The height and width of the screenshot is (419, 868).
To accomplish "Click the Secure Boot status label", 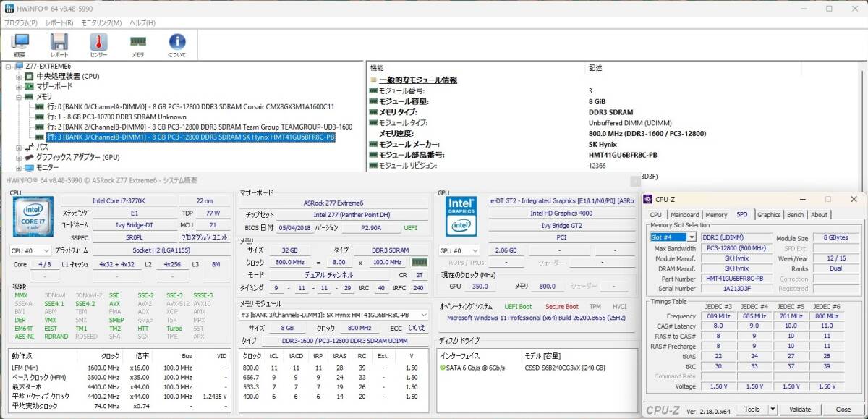I will 561,307.
